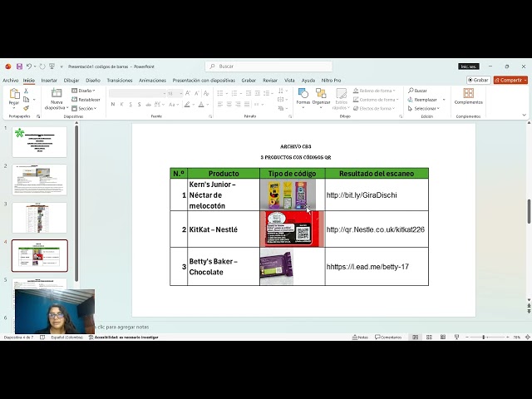Click the Pegar (paste) icon
532x399 pixels.
click(14, 94)
